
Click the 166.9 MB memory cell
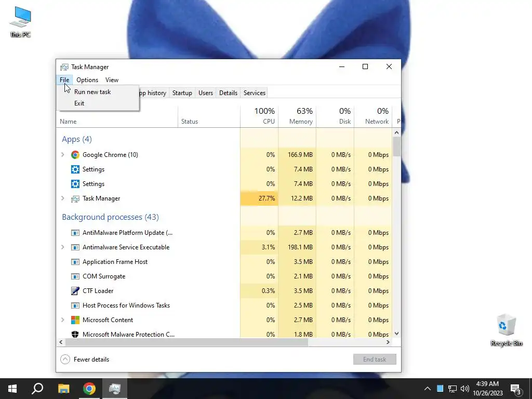(297, 155)
